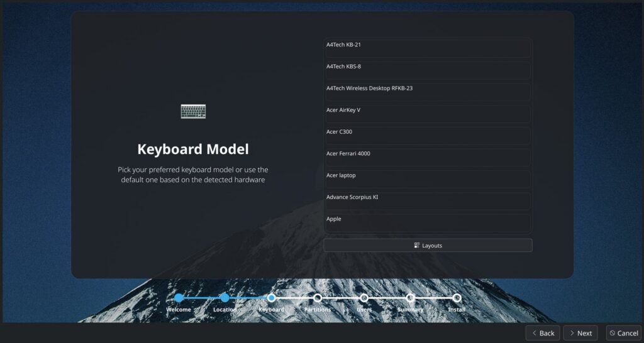Select the A4Tech KBS-8 keyboard model
The image size is (644, 343).
[x=428, y=70]
